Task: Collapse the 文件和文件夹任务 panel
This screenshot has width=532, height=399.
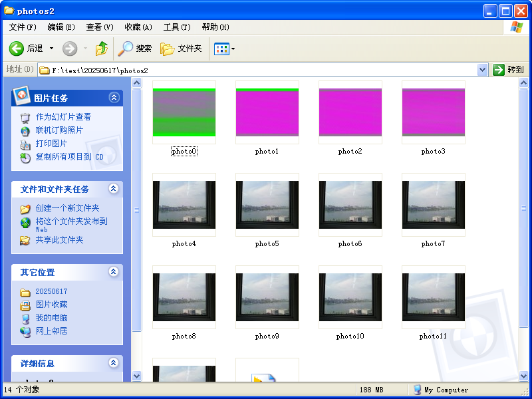Action: 113,189
